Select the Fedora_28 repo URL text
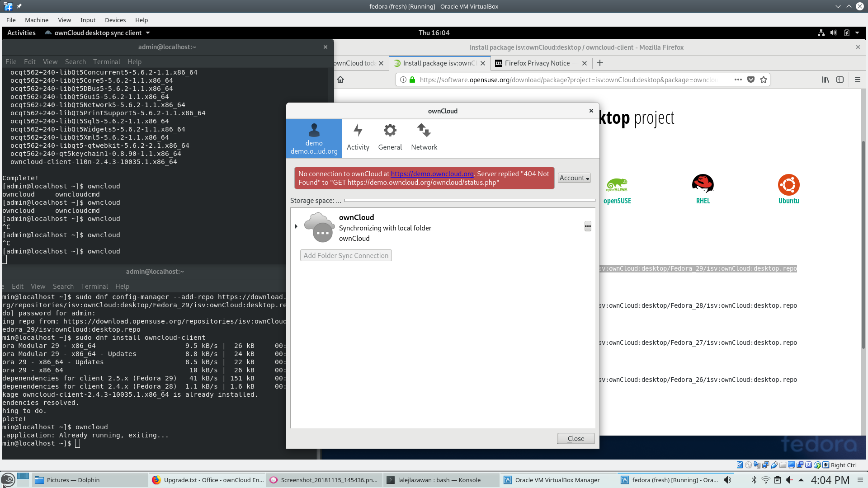The height and width of the screenshot is (488, 868). click(698, 306)
